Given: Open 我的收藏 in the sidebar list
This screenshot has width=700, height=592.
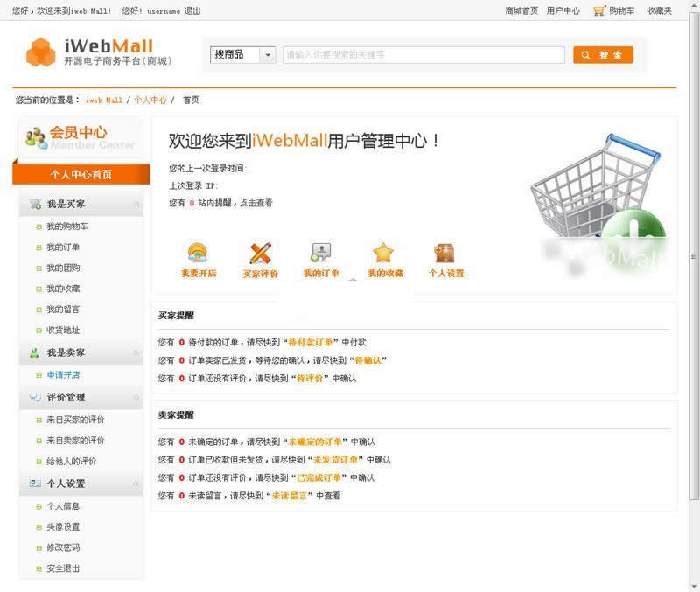Looking at the screenshot, I should point(63,289).
